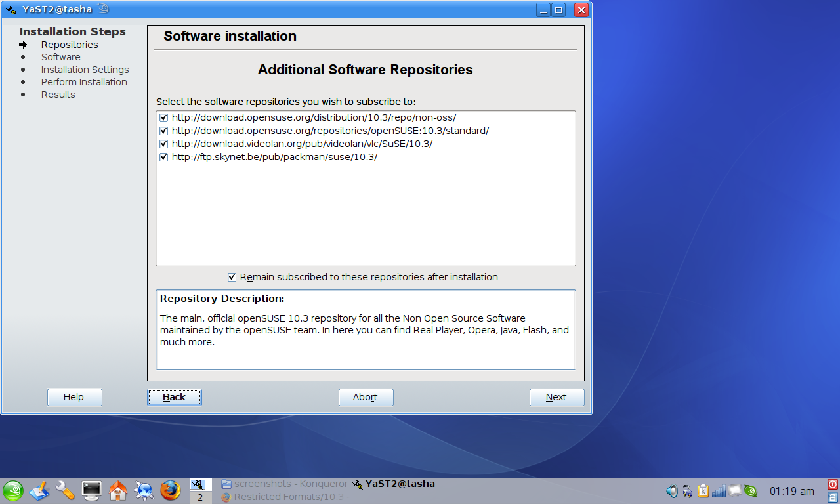The height and width of the screenshot is (504, 840).
Task: Select the non-oss repository URL text
Action: pos(314,118)
